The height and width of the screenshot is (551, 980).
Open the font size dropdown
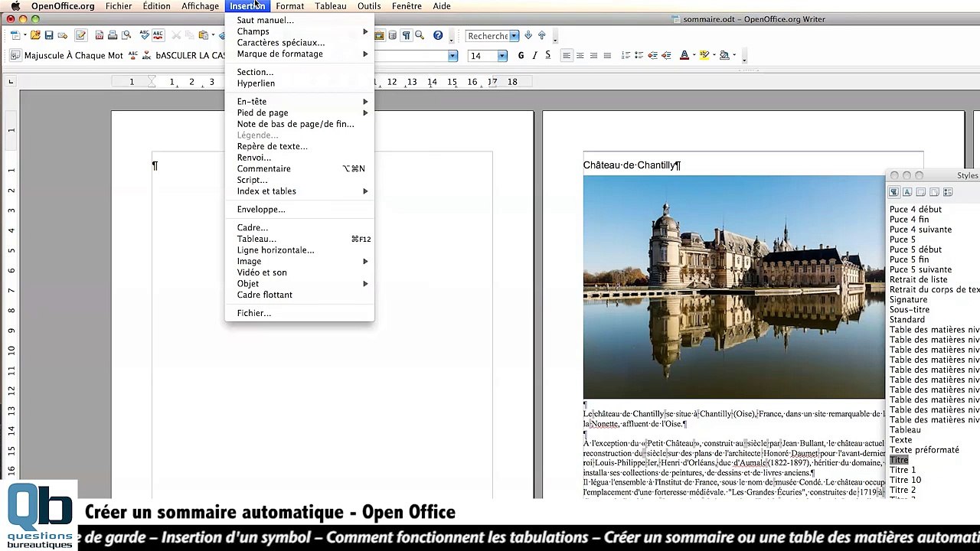502,56
